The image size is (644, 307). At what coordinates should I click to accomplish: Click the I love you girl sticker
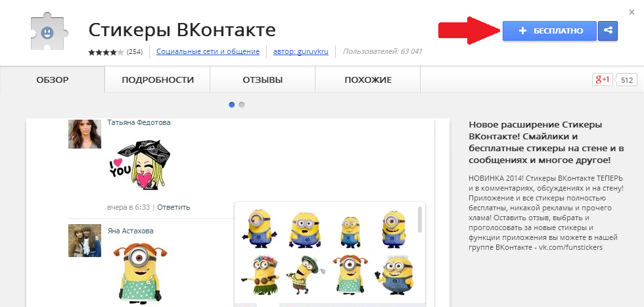click(x=139, y=164)
